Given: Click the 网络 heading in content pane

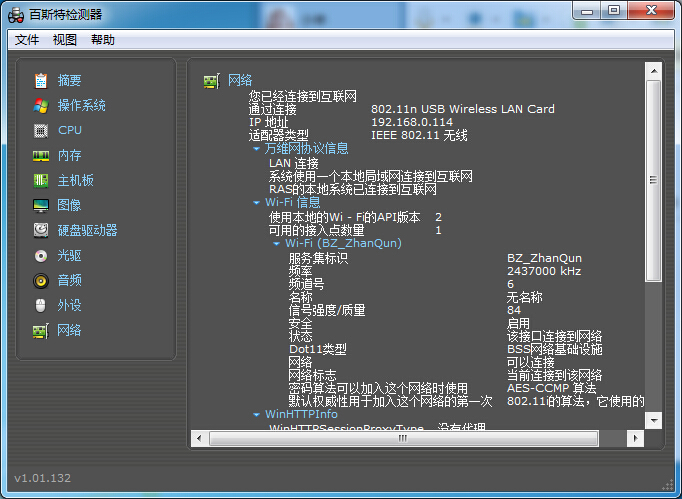Looking at the screenshot, I should 240,80.
